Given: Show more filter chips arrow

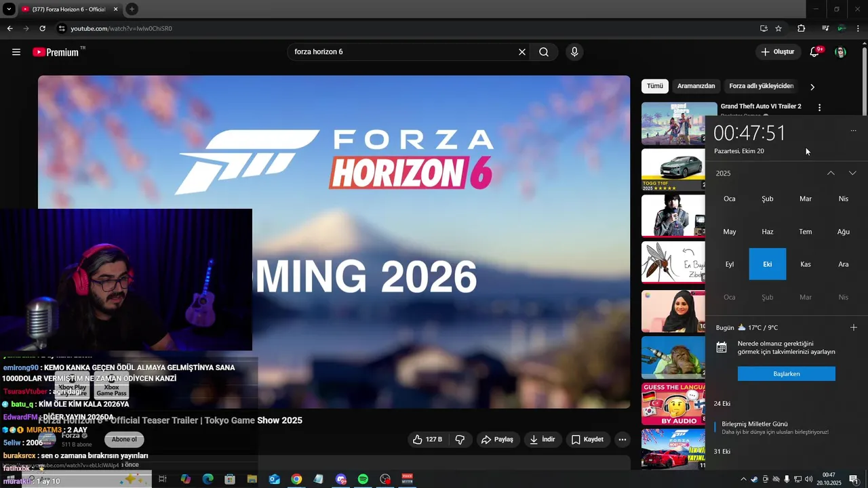Looking at the screenshot, I should pos(812,87).
